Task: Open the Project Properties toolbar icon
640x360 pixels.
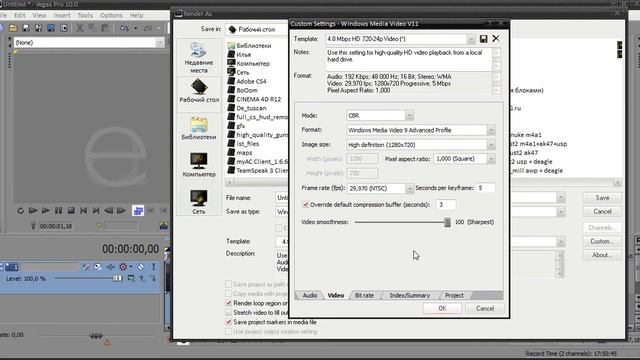Action: click(x=64, y=28)
